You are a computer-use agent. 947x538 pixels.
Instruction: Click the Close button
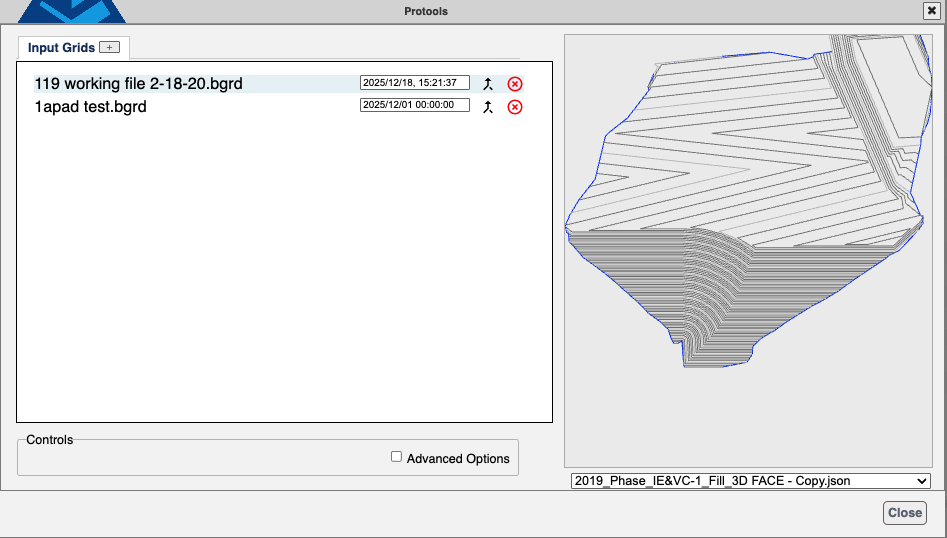click(904, 513)
